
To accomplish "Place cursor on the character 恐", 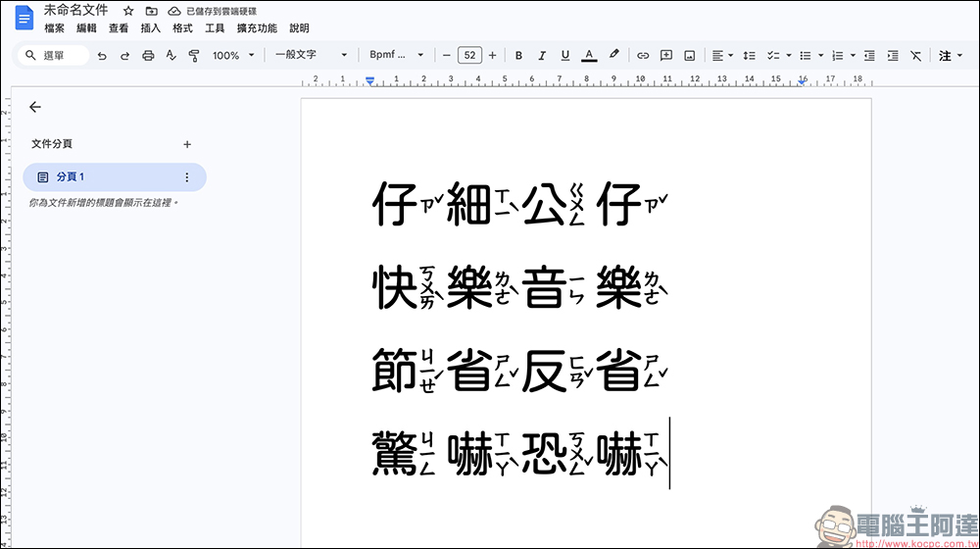I will click(x=544, y=453).
